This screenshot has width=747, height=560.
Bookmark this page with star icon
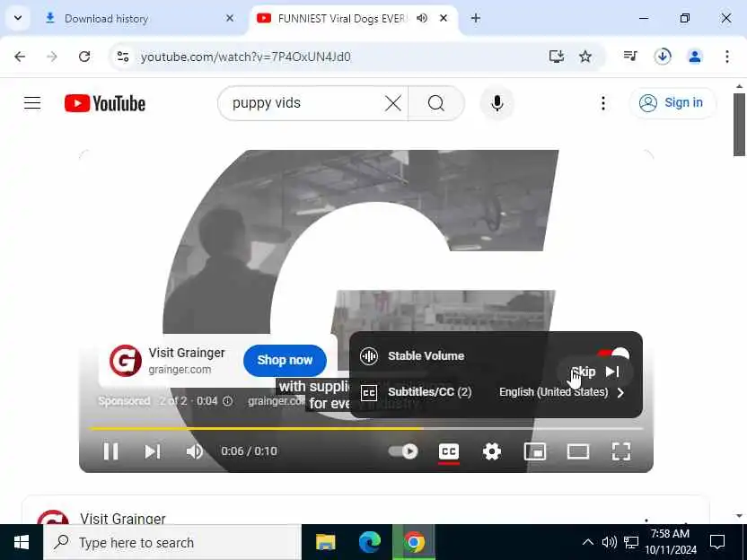[x=585, y=57]
